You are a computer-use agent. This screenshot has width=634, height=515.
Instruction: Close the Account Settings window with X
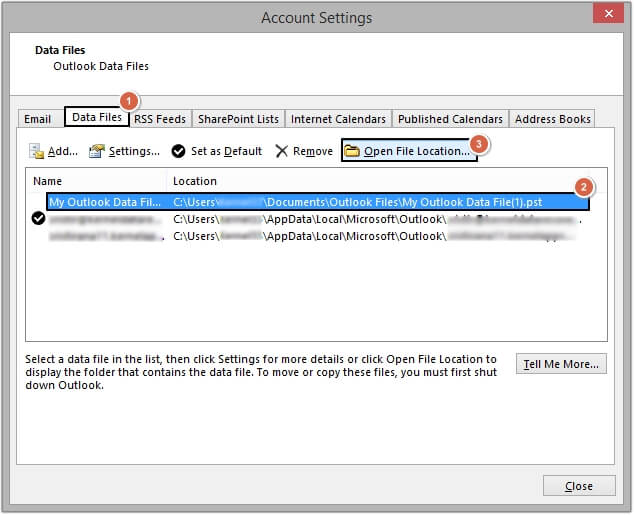(608, 13)
